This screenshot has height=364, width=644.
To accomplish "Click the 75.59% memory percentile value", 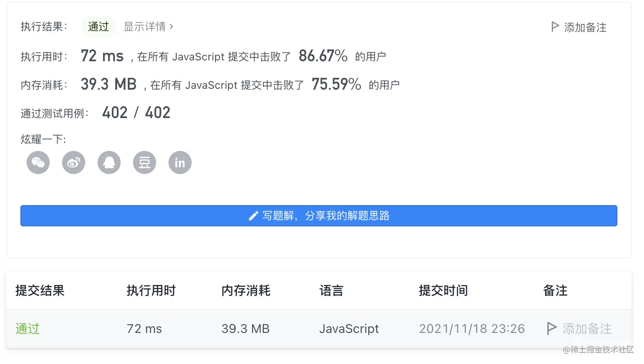I will point(337,84).
